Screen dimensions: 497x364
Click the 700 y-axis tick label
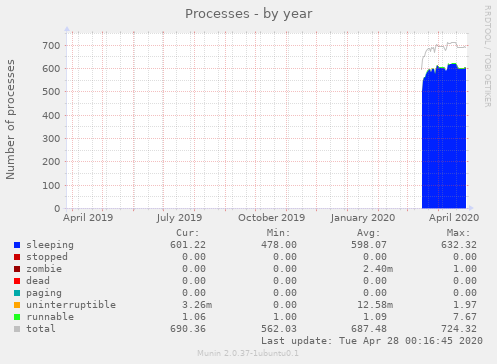(x=51, y=46)
